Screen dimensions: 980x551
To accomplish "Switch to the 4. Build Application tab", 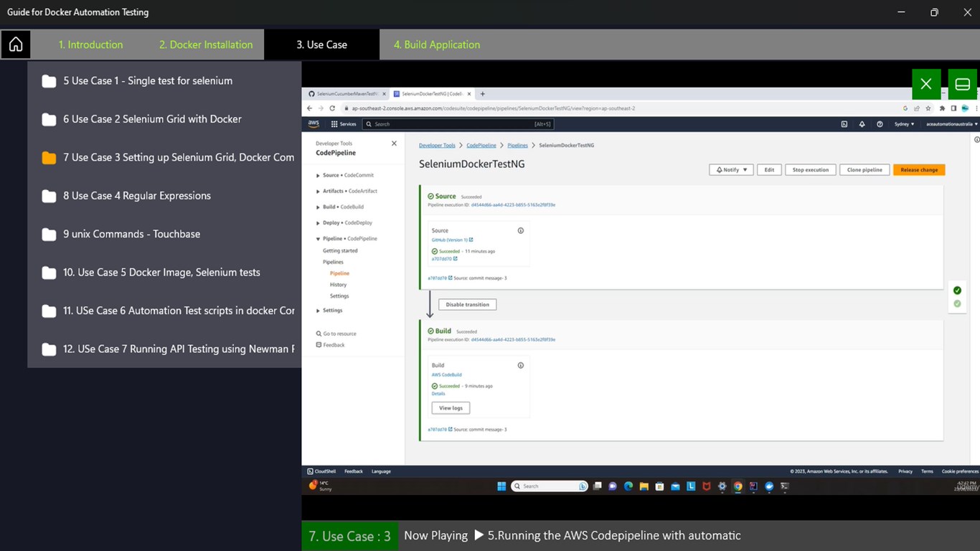I will [x=437, y=44].
